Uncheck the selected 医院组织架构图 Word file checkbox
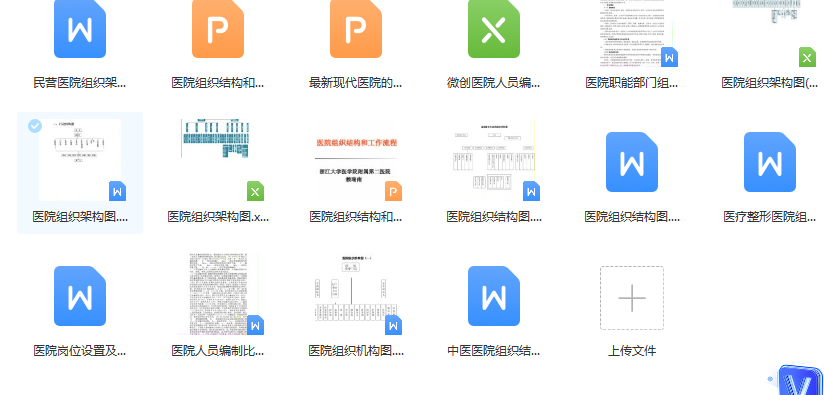This screenshot has height=395, width=824. 35,126
